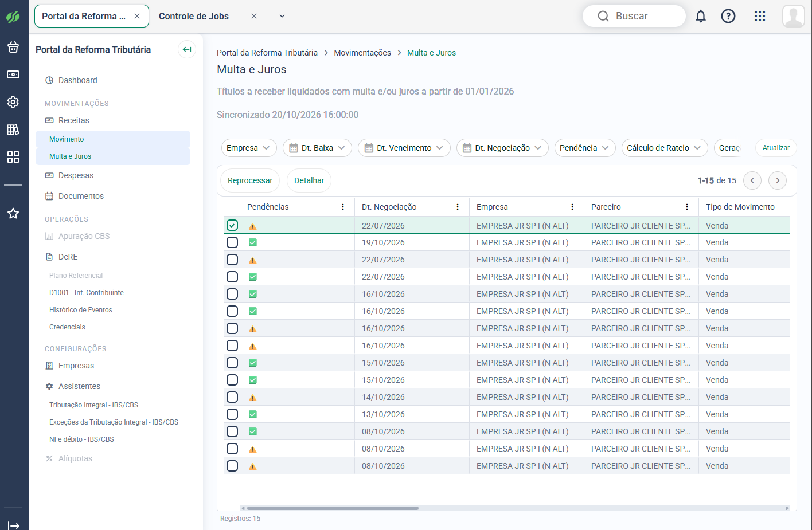The width and height of the screenshot is (812, 530).
Task: Uncheck the selected first row dated 22/07/2026
Action: pyautogui.click(x=232, y=225)
